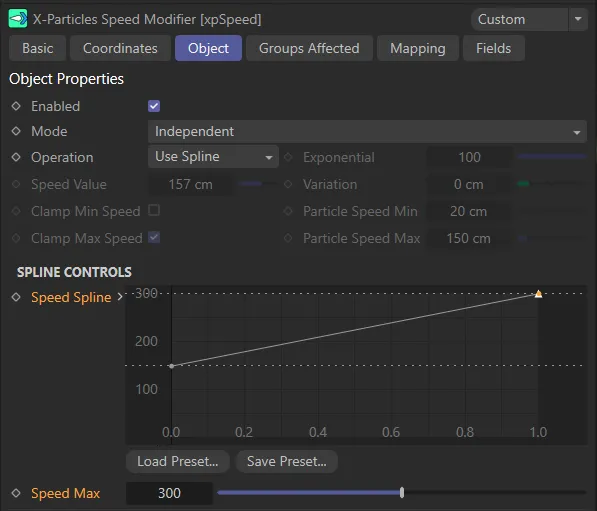Click the Speed Max value field
The image size is (597, 511).
click(169, 493)
